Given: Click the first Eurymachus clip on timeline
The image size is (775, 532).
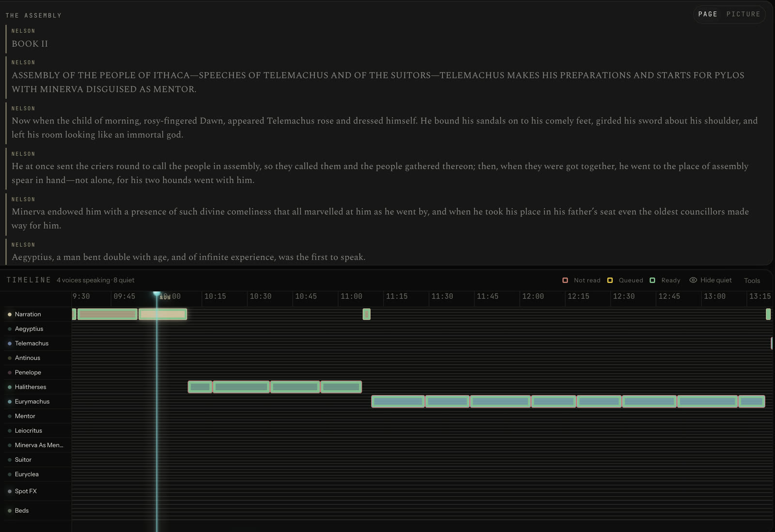Looking at the screenshot, I should (x=398, y=401).
